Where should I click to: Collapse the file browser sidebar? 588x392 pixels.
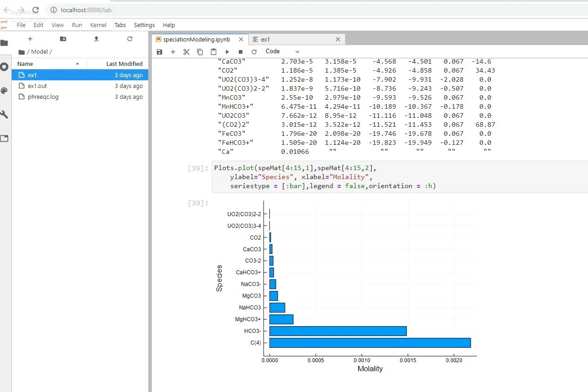5,44
